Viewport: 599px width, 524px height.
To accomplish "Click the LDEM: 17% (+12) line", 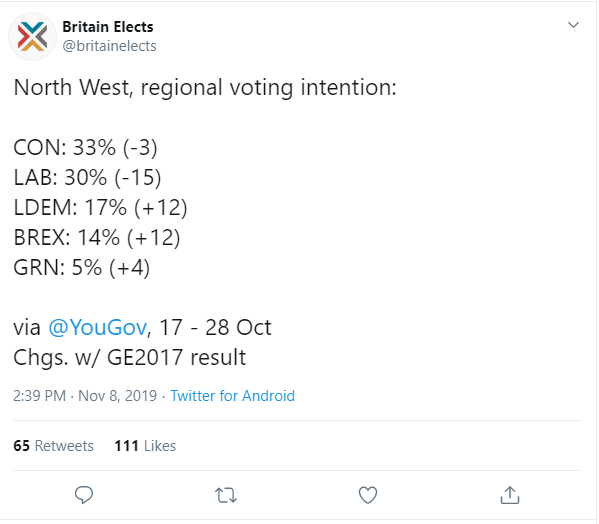I will click(100, 207).
